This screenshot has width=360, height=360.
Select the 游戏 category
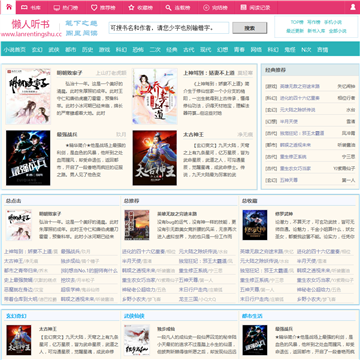[x=104, y=50]
